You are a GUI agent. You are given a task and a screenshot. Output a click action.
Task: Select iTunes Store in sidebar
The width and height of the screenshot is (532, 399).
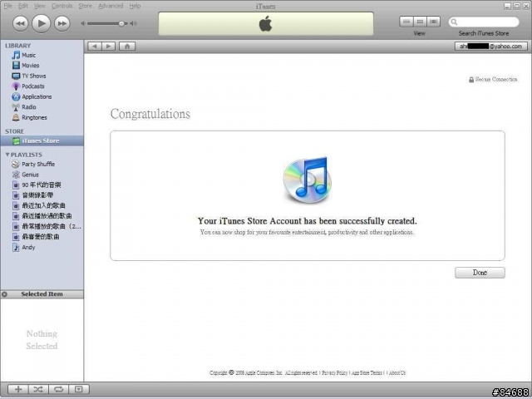[42, 140]
